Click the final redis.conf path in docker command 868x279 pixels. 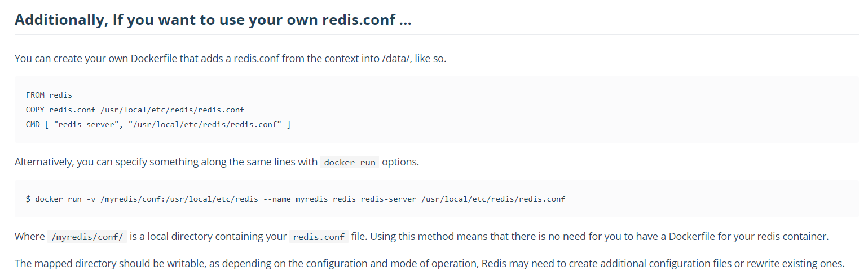[493, 199]
